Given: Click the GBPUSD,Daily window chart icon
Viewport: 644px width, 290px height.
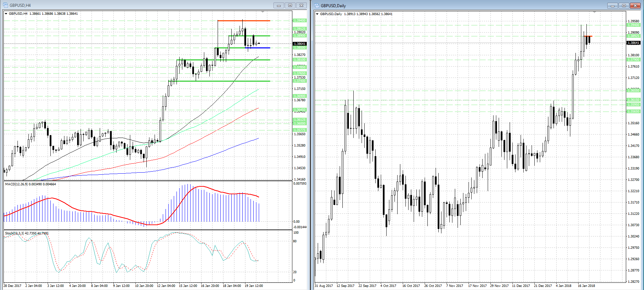Looking at the screenshot, I should click(x=317, y=5).
